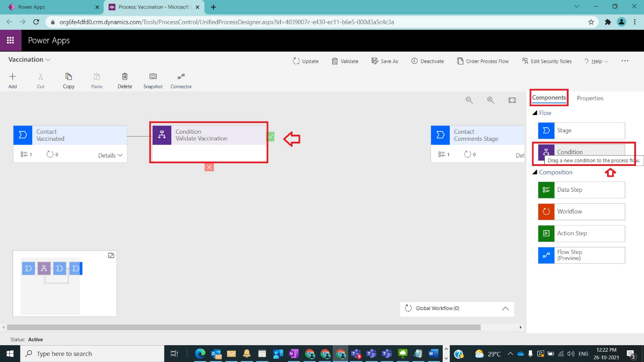Collapse the Flow section in Components panel
Screen dimensions: 644x362
[x=535, y=113]
